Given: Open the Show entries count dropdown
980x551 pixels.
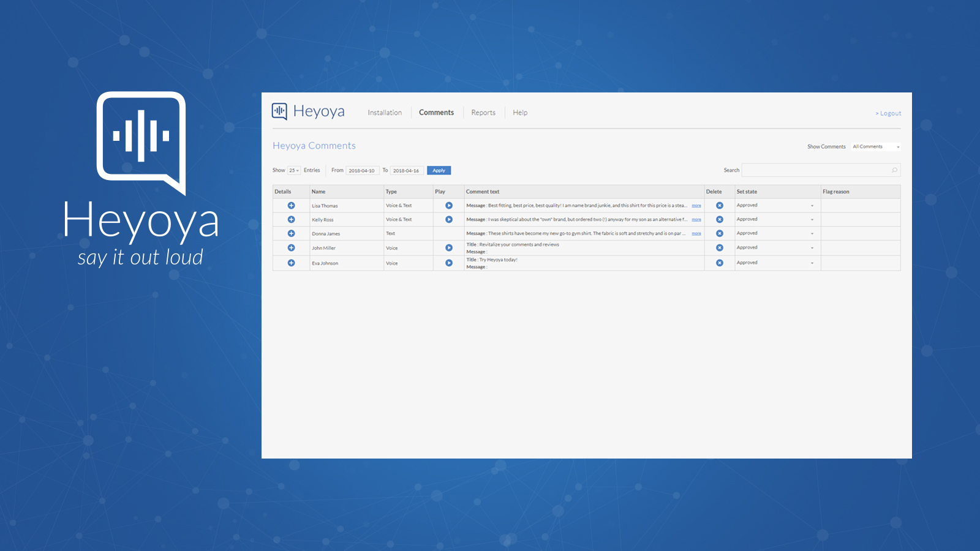Looking at the screenshot, I should pyautogui.click(x=294, y=171).
